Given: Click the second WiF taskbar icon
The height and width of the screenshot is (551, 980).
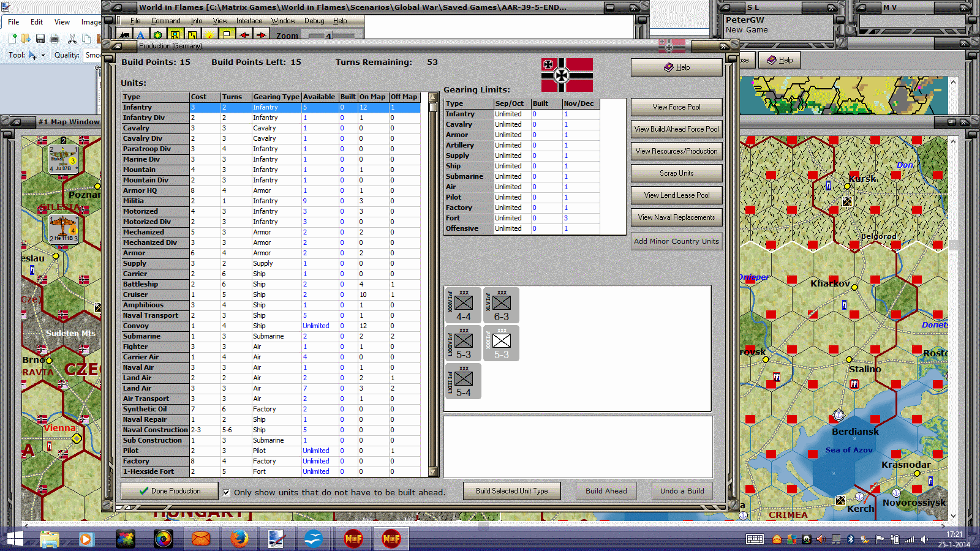Looking at the screenshot, I should coord(391,539).
